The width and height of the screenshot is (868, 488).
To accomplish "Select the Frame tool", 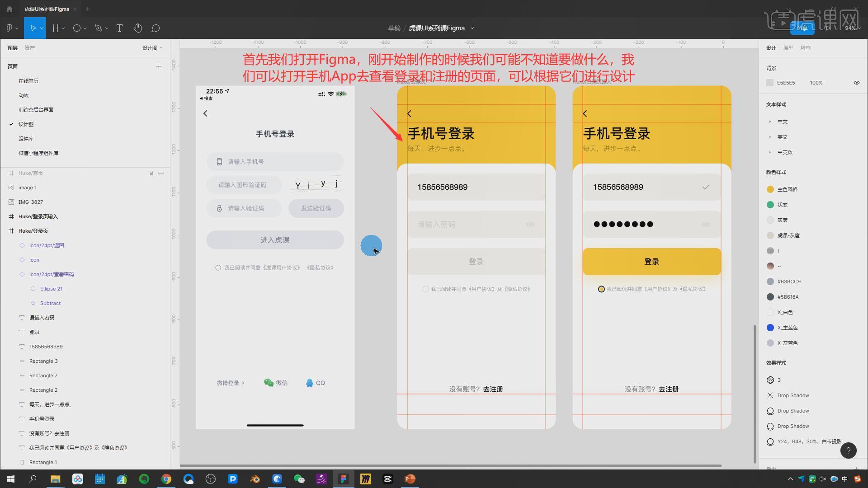I will (x=55, y=28).
